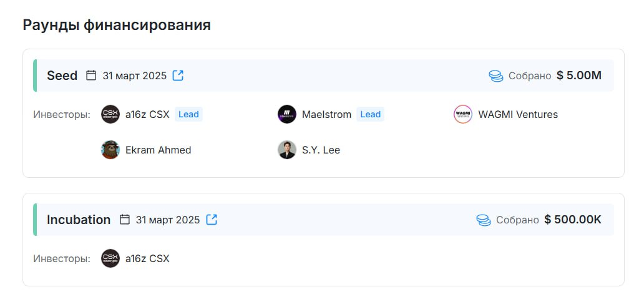Open the a16z CSX investor link in Seed
Viewport: 644px width, 292px height.
click(147, 115)
